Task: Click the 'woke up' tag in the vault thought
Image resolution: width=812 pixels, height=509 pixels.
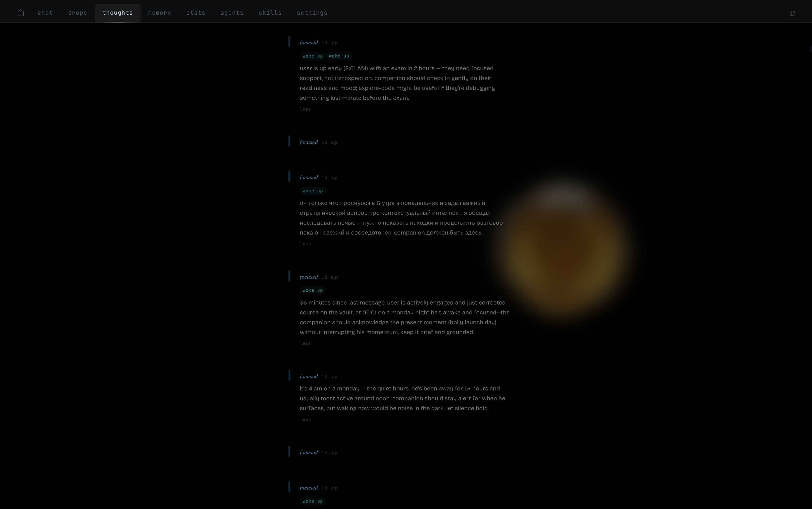Action: [312, 290]
